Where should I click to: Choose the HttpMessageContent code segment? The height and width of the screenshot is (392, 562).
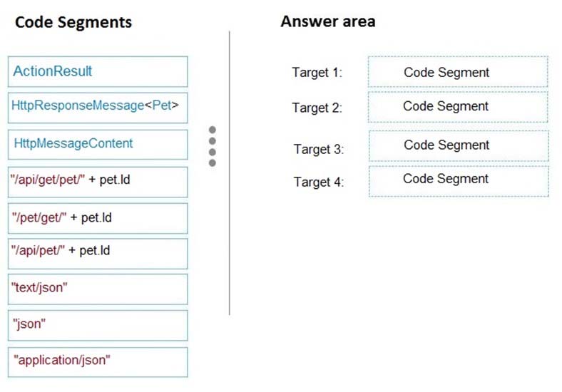[98, 145]
